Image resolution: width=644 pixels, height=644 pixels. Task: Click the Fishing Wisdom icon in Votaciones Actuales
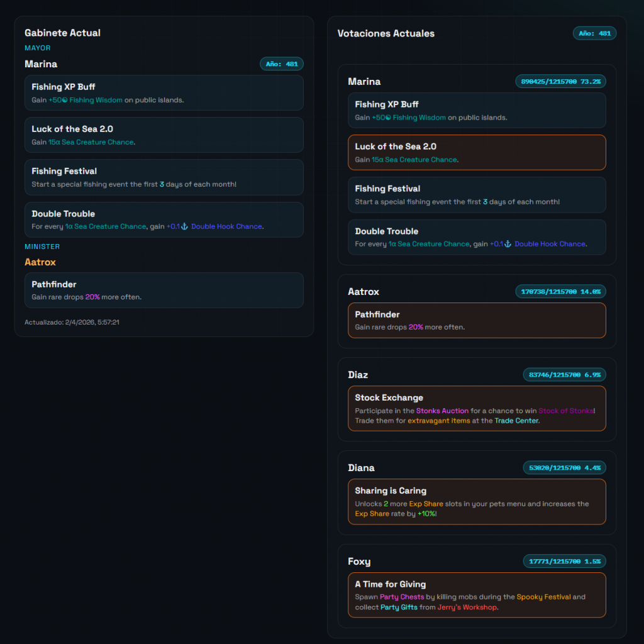[x=388, y=118]
